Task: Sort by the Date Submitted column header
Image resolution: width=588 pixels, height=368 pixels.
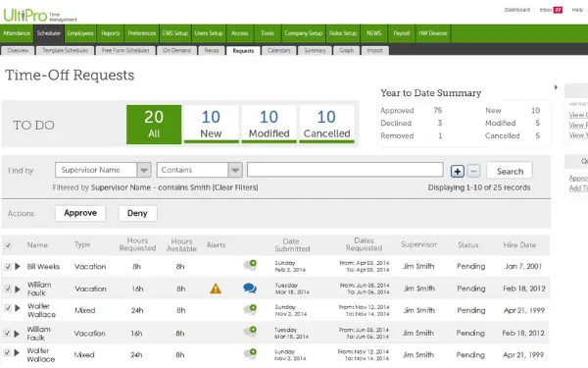Action: pyautogui.click(x=291, y=244)
